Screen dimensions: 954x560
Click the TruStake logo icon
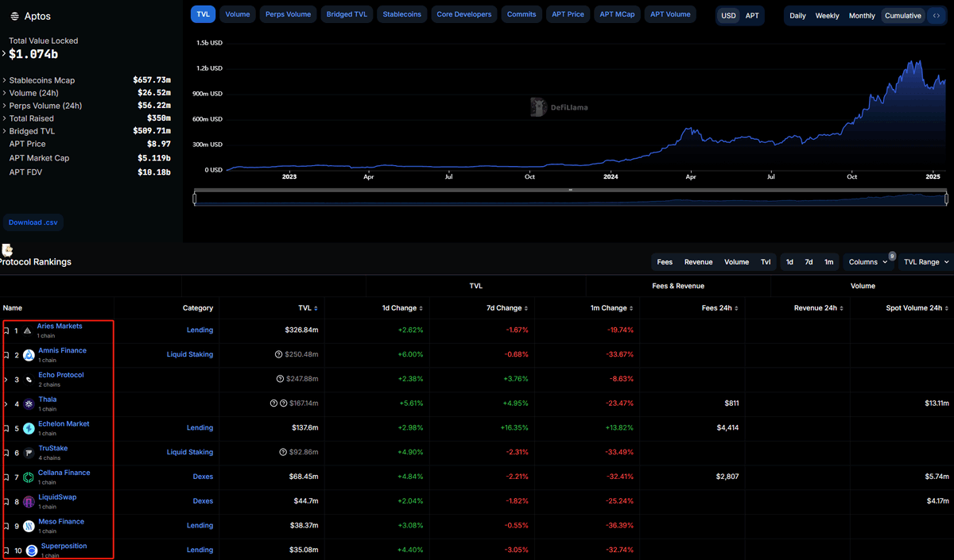(x=29, y=453)
